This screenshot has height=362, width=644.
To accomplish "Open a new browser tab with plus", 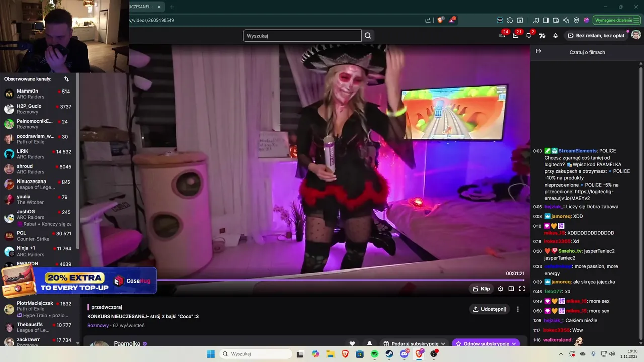I will 172,7.
